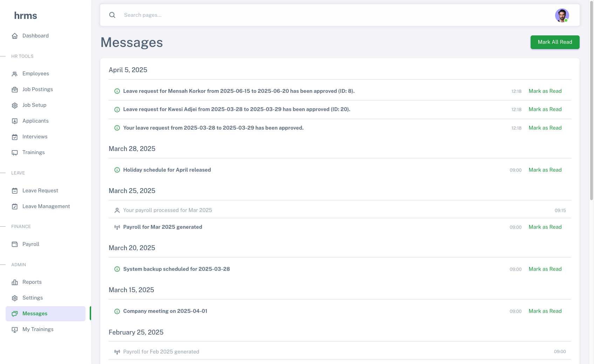Focus the Search pages input field
This screenshot has width=594, height=364.
point(315,15)
